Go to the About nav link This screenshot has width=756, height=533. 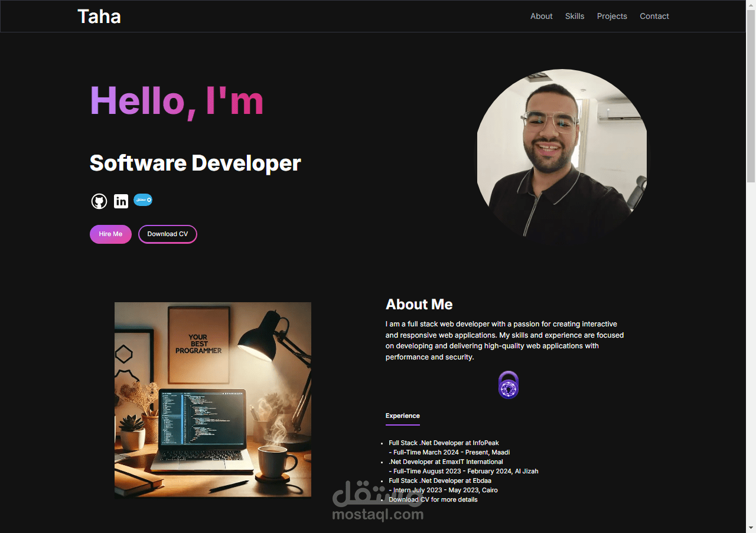click(542, 16)
